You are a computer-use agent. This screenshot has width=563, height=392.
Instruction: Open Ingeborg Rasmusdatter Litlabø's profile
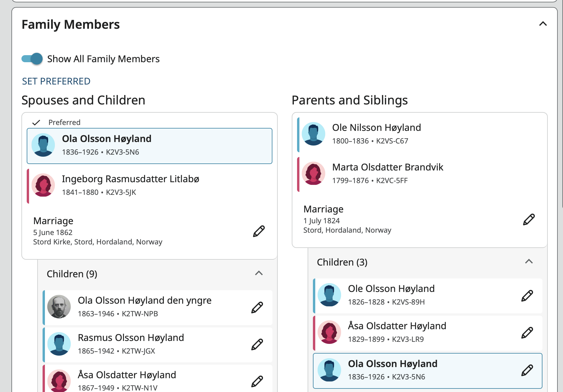pyautogui.click(x=130, y=179)
